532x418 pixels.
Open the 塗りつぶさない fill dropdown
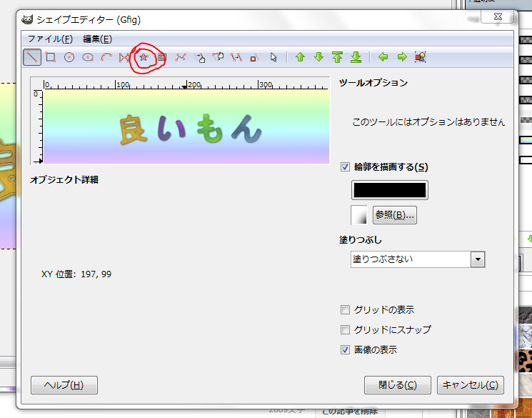418,259
